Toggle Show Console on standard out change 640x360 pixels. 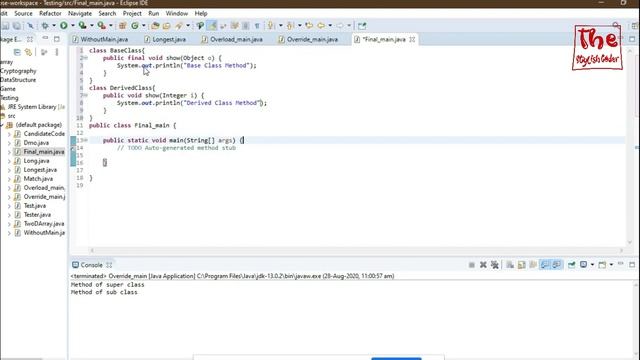click(x=545, y=265)
